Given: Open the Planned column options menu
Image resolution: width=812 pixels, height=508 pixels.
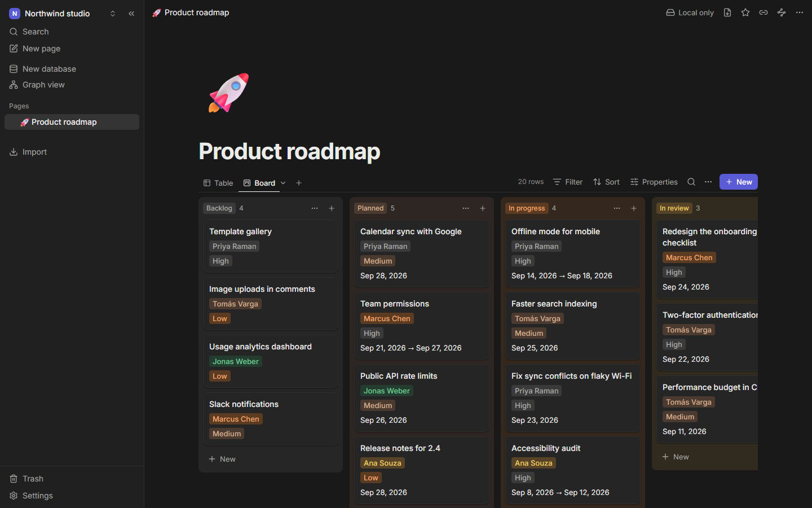Looking at the screenshot, I should 466,208.
